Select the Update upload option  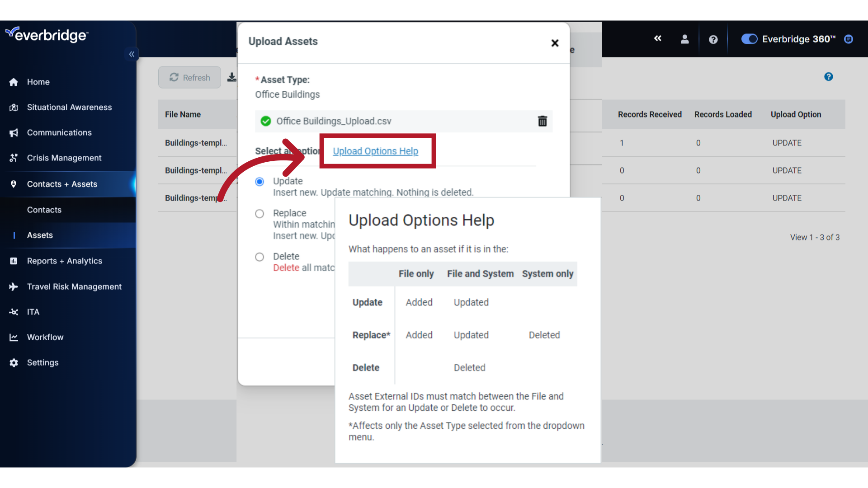tap(259, 181)
